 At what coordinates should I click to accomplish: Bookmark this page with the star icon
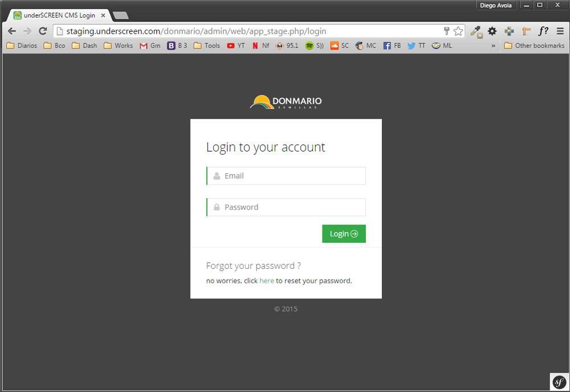pyautogui.click(x=458, y=31)
